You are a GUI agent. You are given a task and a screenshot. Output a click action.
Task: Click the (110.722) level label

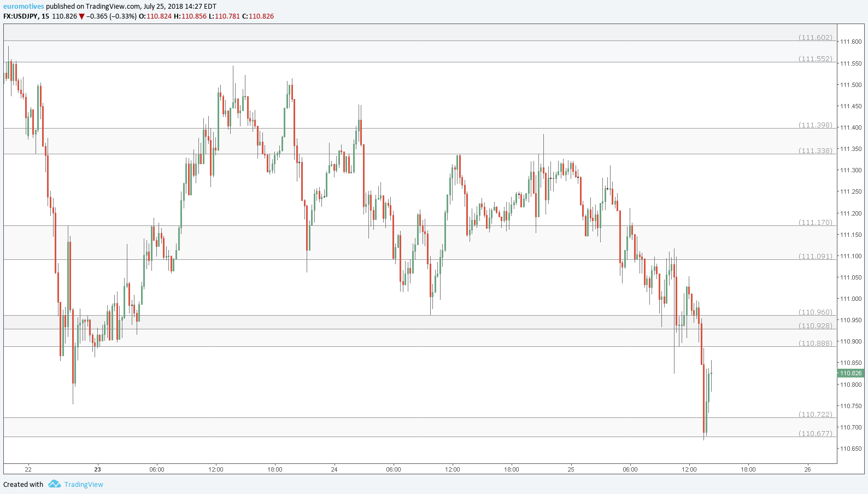click(x=816, y=414)
